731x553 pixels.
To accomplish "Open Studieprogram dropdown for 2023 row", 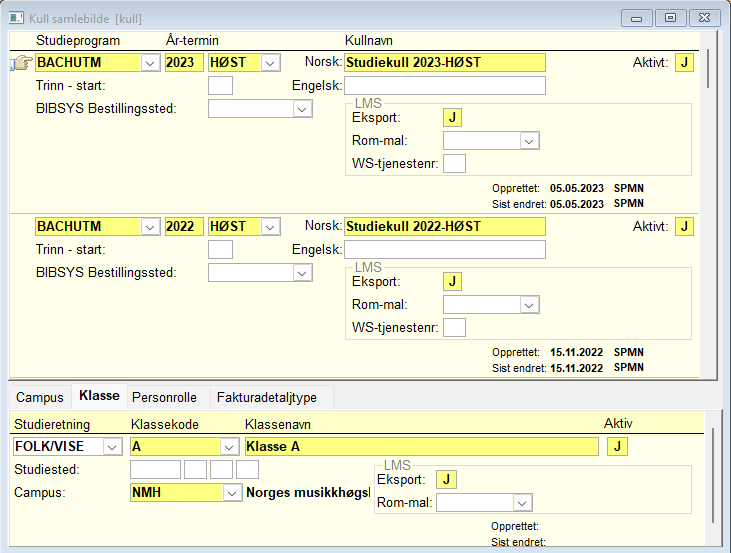I will click(x=150, y=63).
